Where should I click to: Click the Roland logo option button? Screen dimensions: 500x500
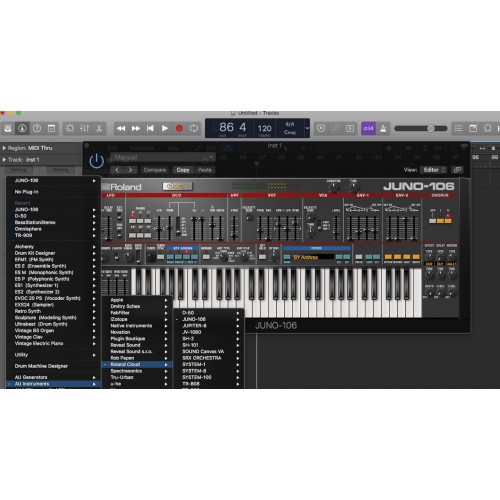coord(177,186)
